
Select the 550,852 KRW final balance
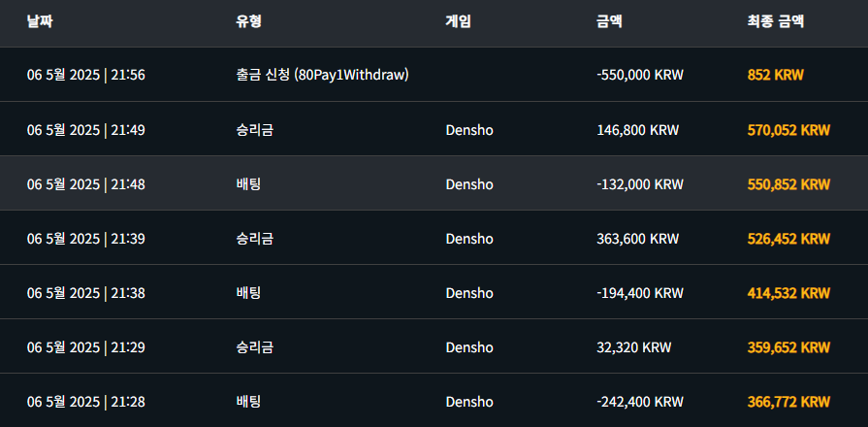[x=788, y=183]
